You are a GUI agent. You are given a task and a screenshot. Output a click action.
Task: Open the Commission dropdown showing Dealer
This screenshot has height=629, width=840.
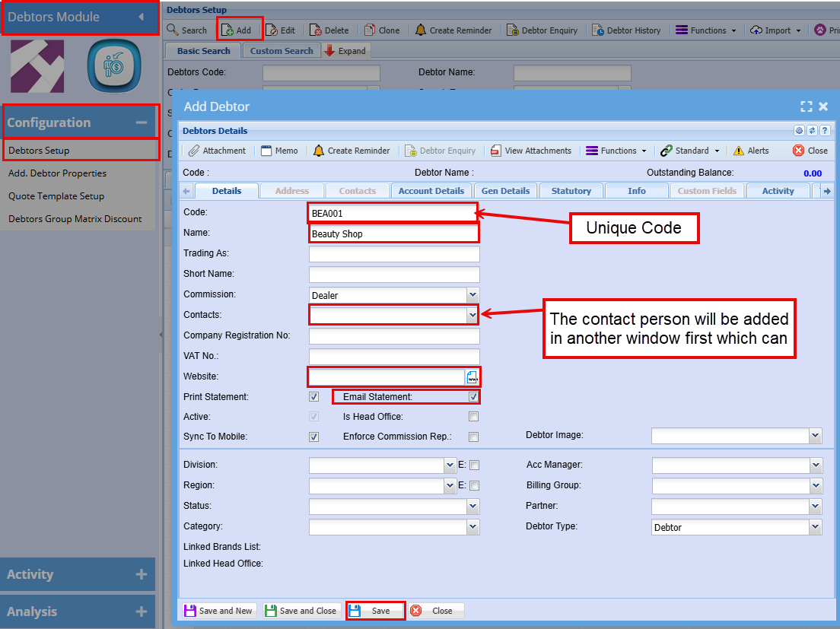473,294
